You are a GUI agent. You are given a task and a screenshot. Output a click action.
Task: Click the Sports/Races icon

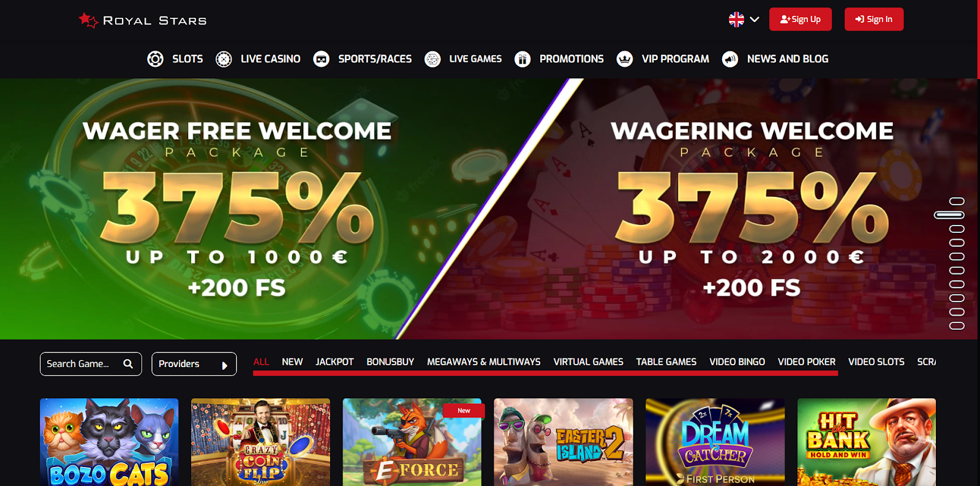pyautogui.click(x=321, y=59)
